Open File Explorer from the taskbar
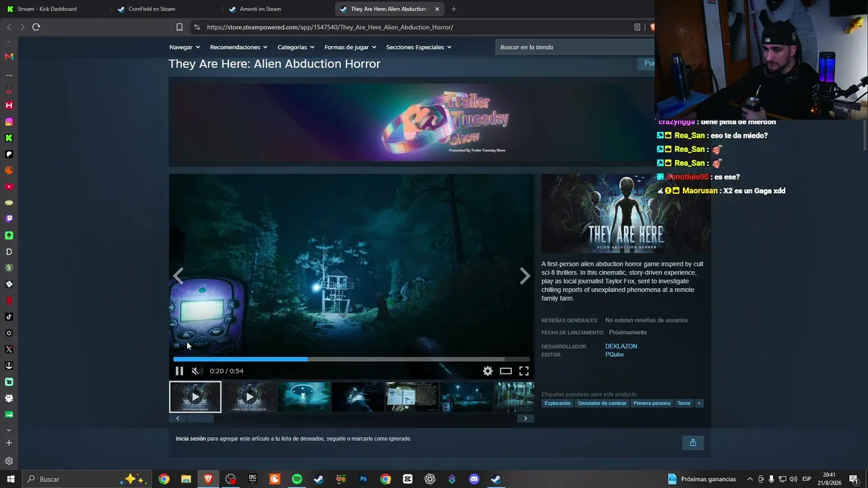Viewport: 868px width, 488px height. pos(186,479)
